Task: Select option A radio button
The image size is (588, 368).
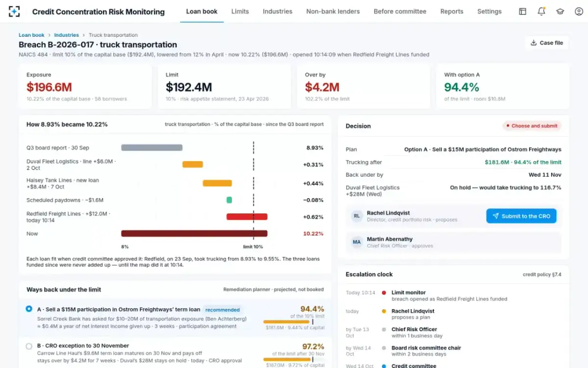Action: 29,309
